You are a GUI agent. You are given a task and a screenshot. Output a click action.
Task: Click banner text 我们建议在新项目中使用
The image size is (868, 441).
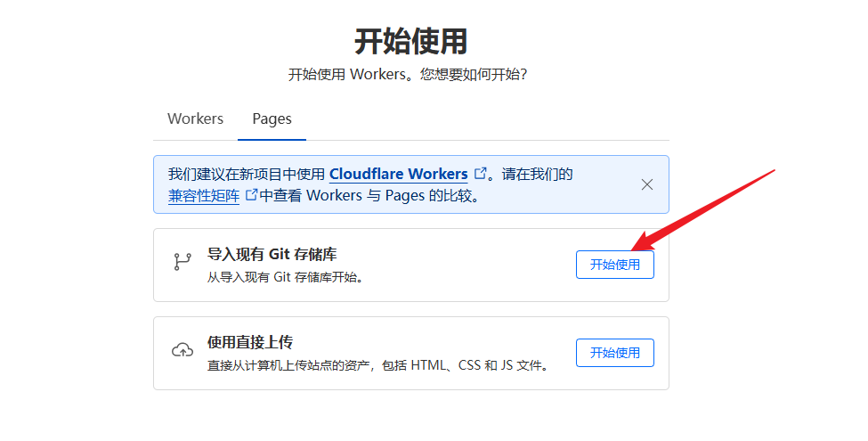coord(247,174)
